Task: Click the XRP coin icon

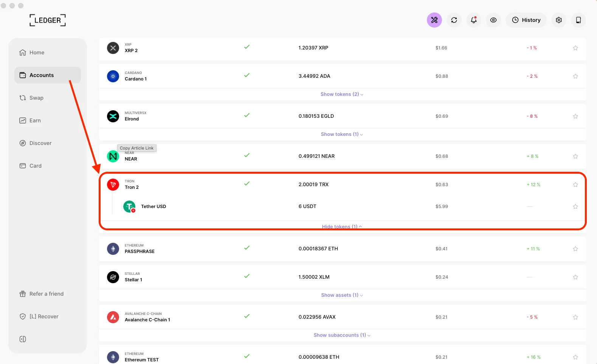Action: tap(113, 48)
